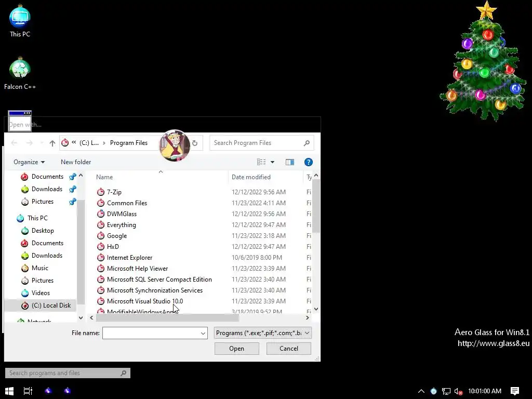Open recent locations dropdown arrow
532x399 pixels.
(x=42, y=143)
